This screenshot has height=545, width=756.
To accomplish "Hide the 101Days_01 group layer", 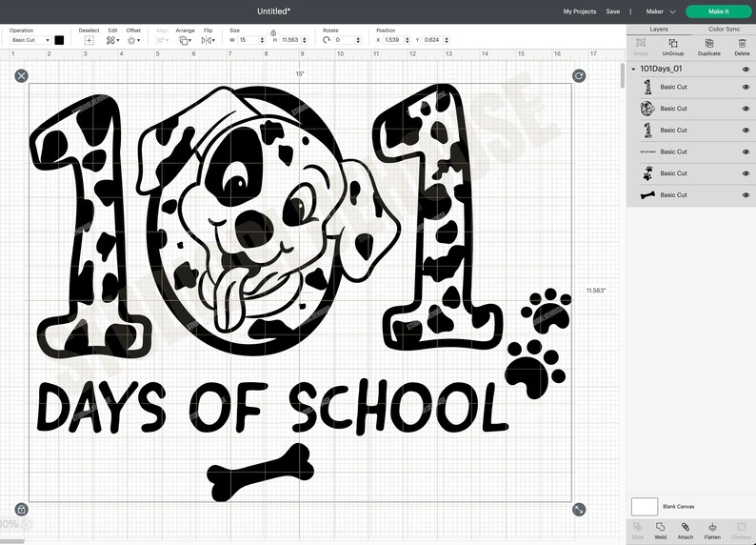I will tap(746, 70).
